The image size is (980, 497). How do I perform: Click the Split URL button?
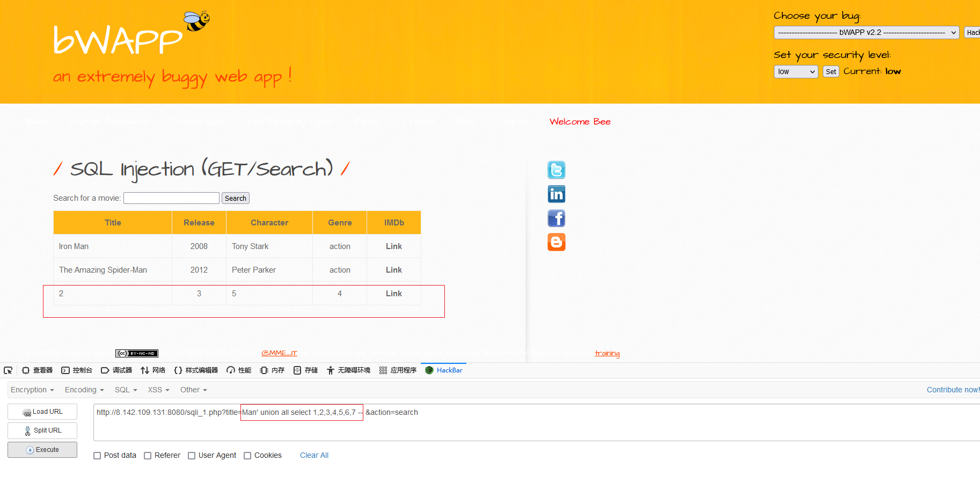42,430
